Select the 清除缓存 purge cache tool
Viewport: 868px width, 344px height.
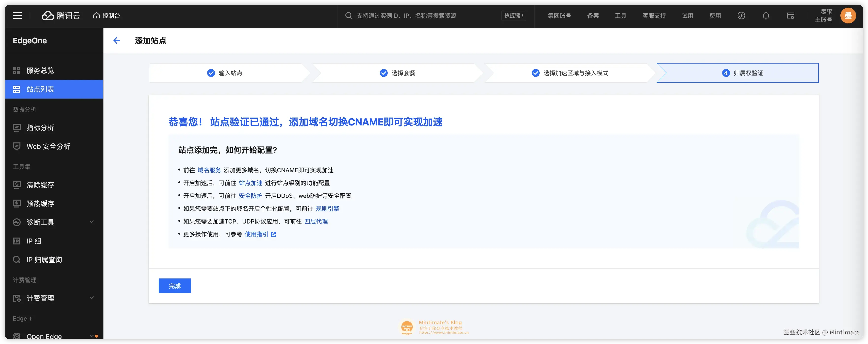point(17,185)
